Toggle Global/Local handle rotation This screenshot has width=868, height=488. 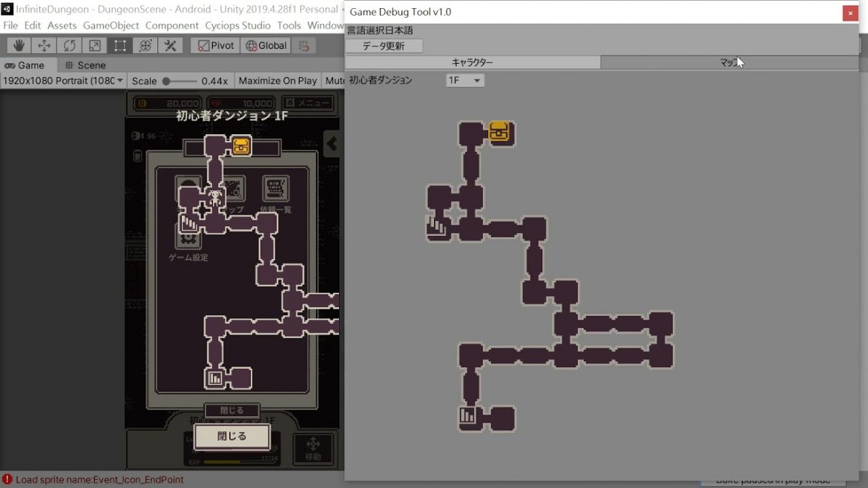[x=266, y=46]
